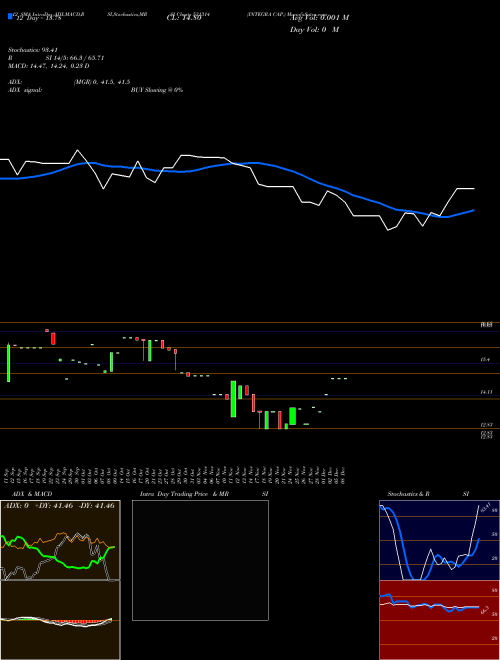
Task: Click the 'Intra Day Trading Price & MR' title
Action: click(184, 494)
